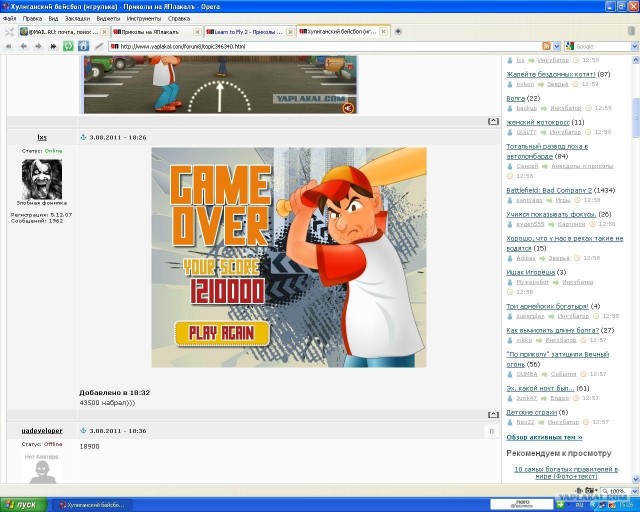Close the 'Хулиганский бейсбол' tab
The width and height of the screenshot is (640, 512).
tap(383, 31)
